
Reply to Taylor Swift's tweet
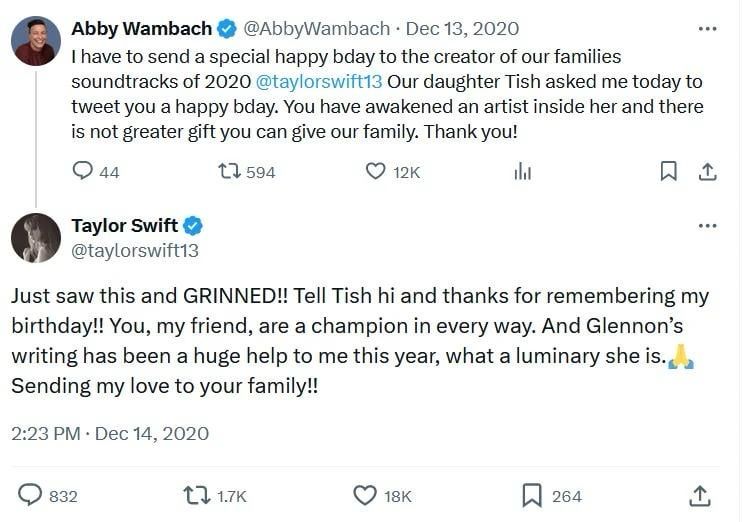32,495
